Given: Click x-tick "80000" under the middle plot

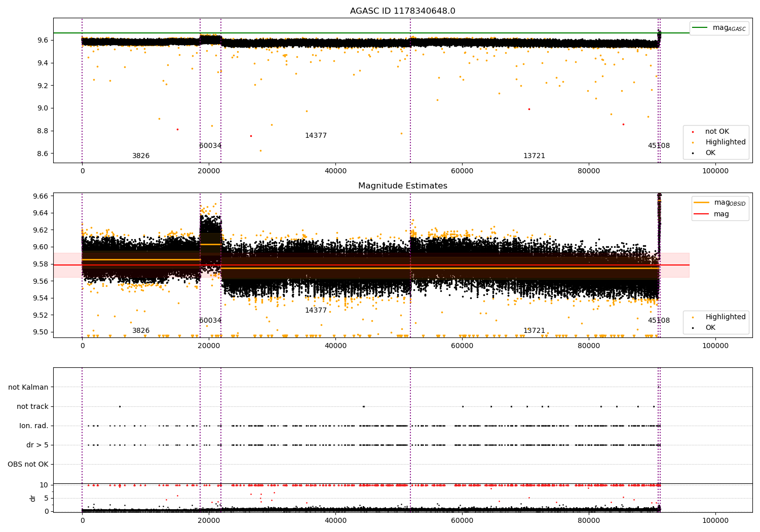Looking at the screenshot, I should coord(589,346).
